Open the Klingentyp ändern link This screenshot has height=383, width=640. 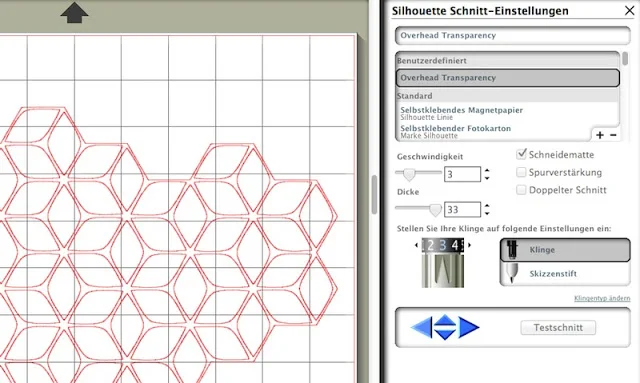point(602,298)
